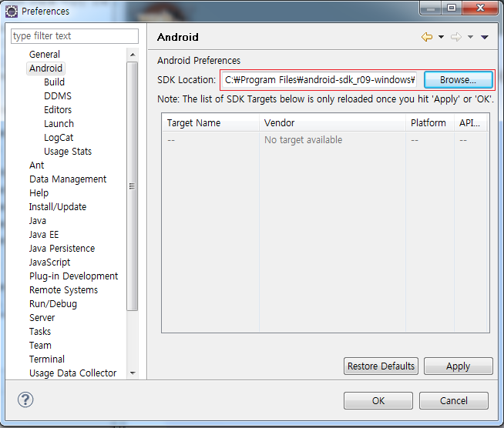
Task: Open the forward history dropdown arrow
Action: [x=470, y=37]
